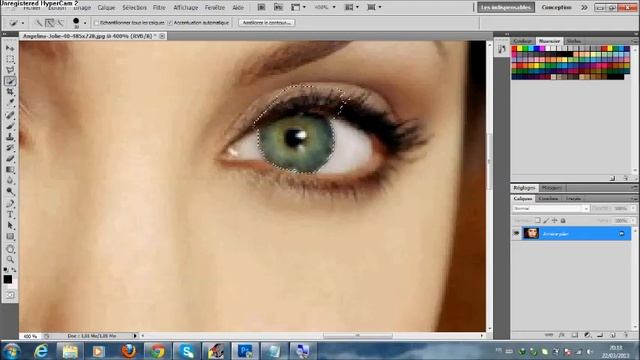Select the Lasso tool
Viewport: 640px width, 360px height.
tap(10, 70)
